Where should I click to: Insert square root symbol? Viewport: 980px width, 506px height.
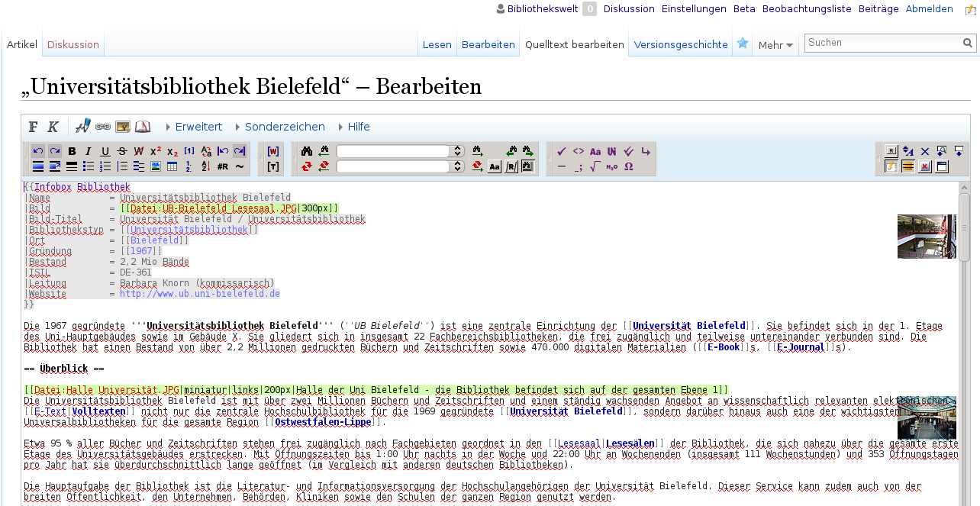click(595, 166)
